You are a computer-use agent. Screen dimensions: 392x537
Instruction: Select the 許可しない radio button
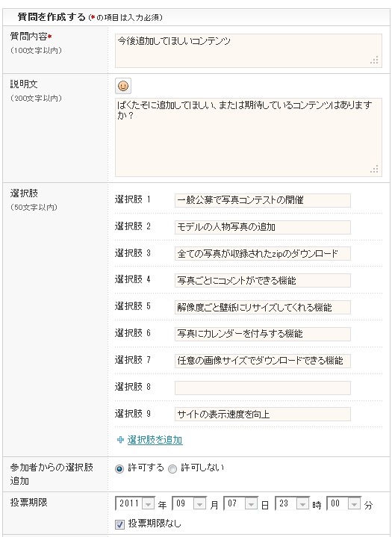click(172, 469)
